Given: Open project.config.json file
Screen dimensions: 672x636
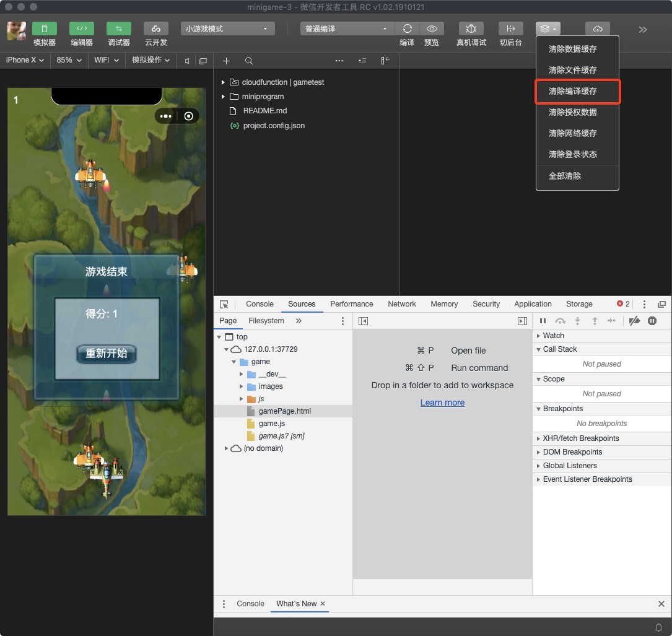Looking at the screenshot, I should pyautogui.click(x=268, y=126).
